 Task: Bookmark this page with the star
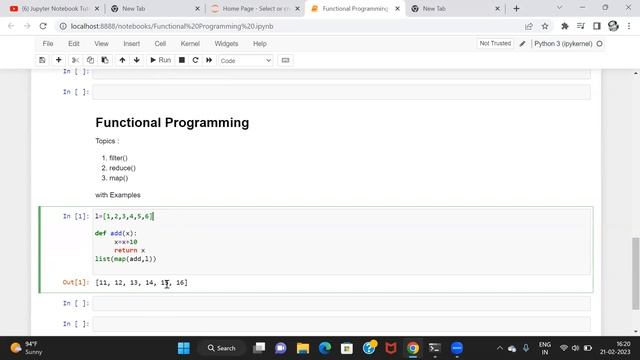point(545,26)
